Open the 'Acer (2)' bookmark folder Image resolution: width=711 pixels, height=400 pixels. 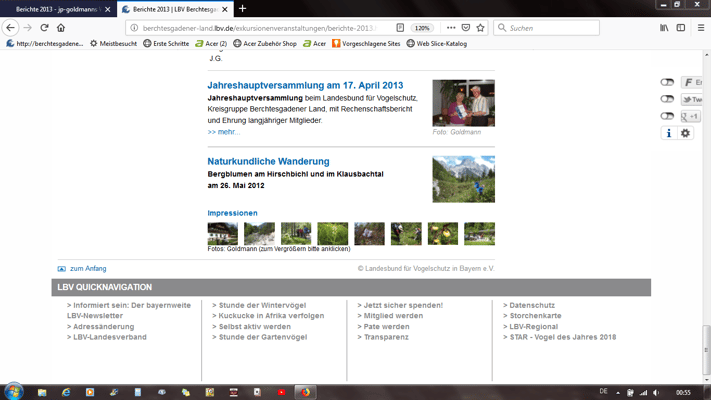[x=211, y=44]
